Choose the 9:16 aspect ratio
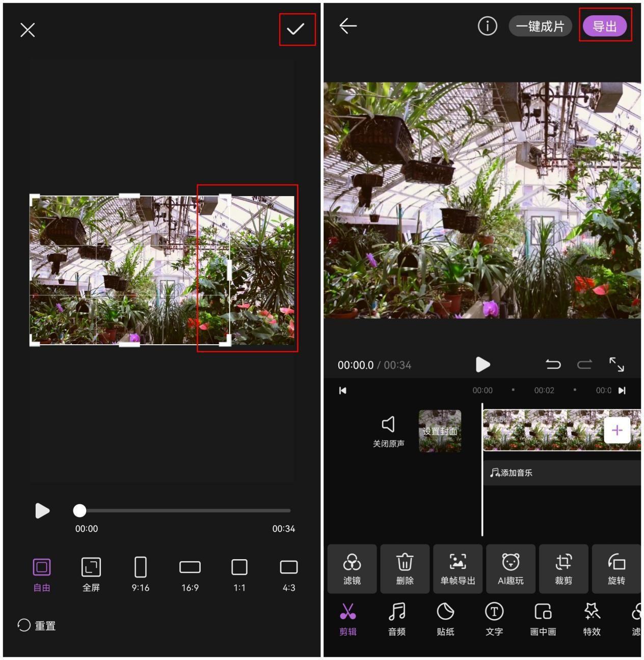 point(141,575)
